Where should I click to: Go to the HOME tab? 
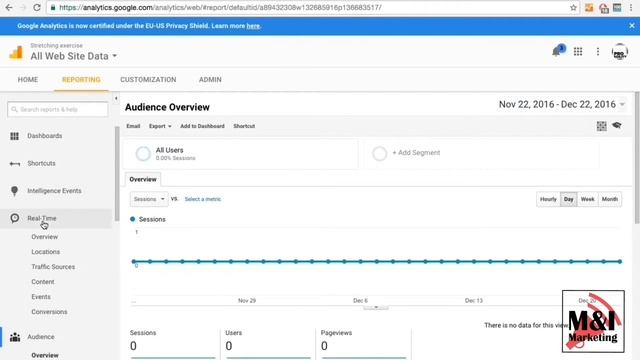coord(28,80)
